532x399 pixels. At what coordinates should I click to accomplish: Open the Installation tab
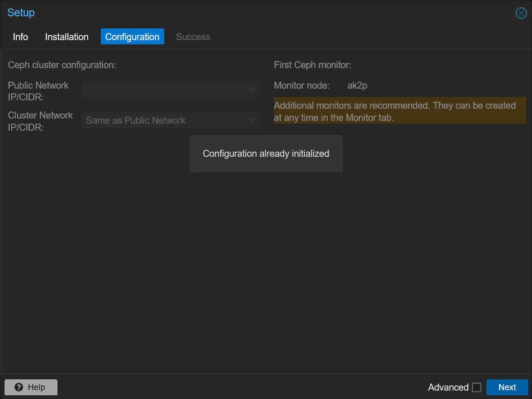click(67, 37)
